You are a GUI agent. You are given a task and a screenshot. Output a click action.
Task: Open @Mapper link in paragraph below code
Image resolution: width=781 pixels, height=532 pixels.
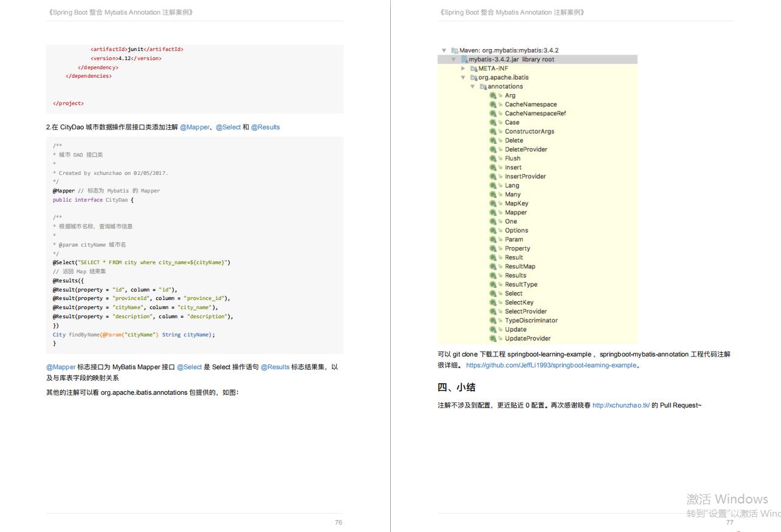coord(61,367)
